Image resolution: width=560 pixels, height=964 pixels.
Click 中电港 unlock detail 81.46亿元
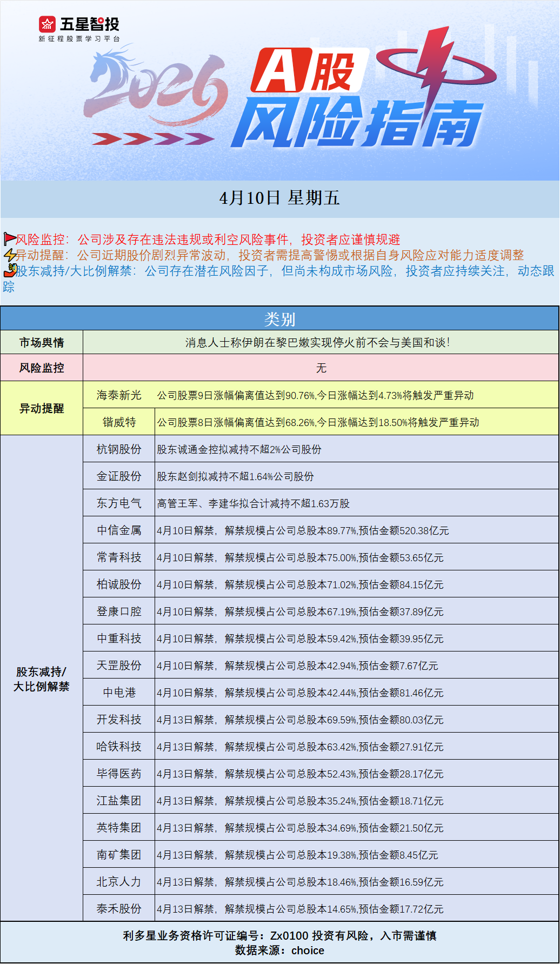tap(300, 693)
